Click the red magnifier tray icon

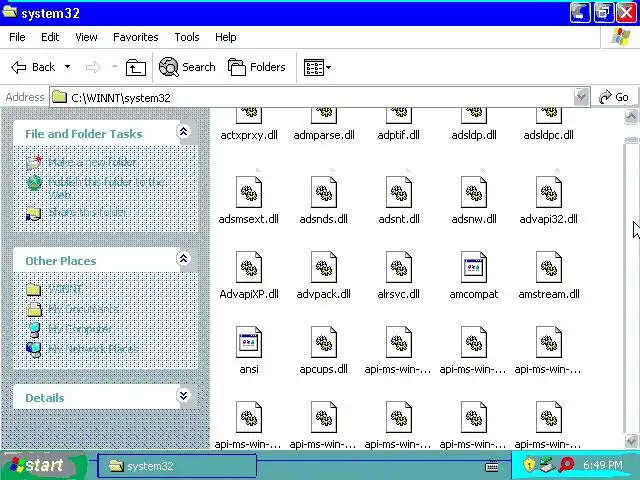pyautogui.click(x=567, y=464)
